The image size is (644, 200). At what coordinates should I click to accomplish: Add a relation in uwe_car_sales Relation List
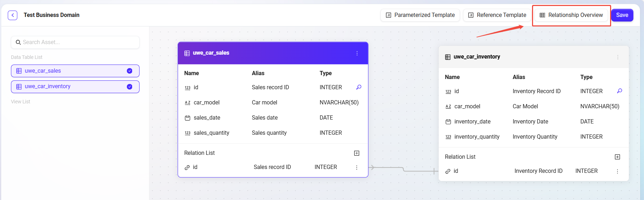click(356, 153)
